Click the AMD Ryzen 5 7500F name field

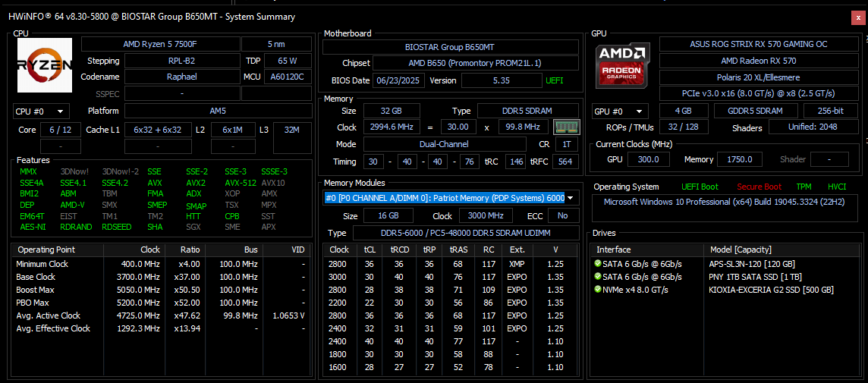pos(161,44)
